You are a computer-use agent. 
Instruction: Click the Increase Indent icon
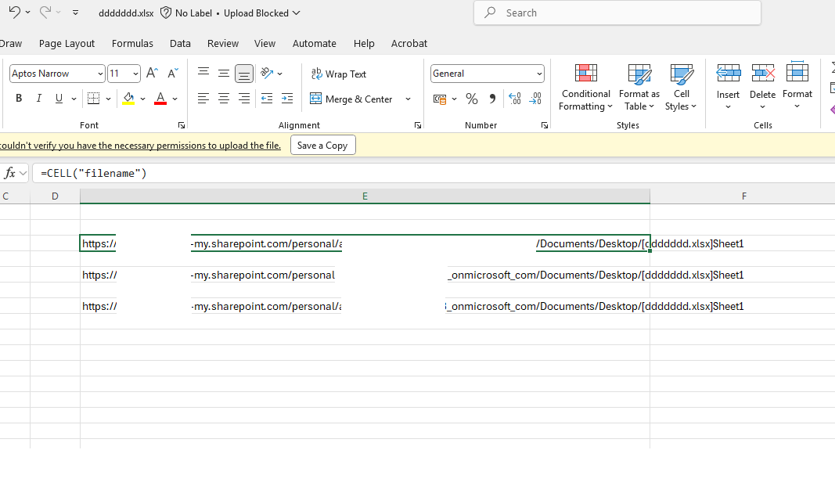pos(287,98)
